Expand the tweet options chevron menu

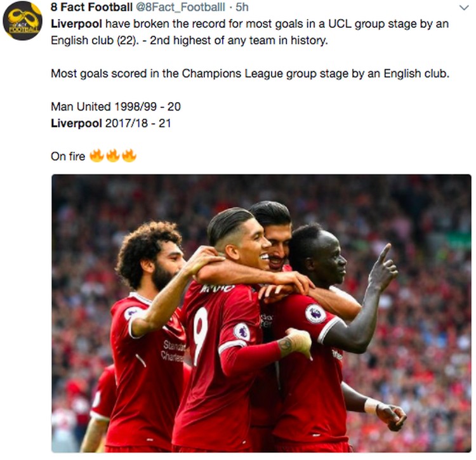(464, 8)
